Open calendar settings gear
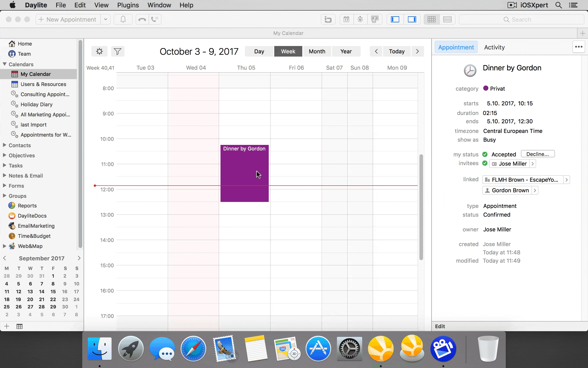The width and height of the screenshot is (588, 368). pyautogui.click(x=99, y=51)
